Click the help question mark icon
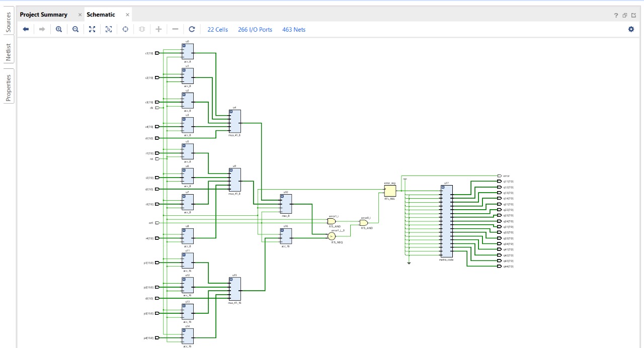 (615, 16)
